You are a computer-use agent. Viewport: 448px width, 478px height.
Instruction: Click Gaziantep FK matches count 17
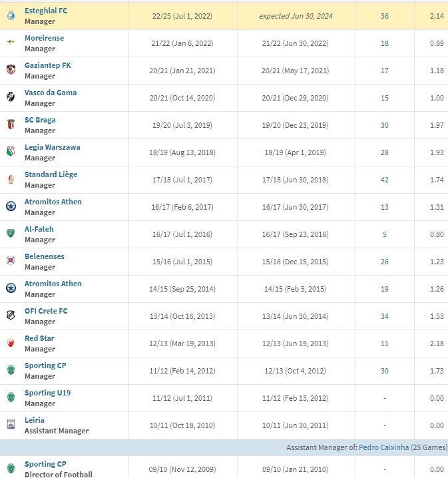[385, 71]
